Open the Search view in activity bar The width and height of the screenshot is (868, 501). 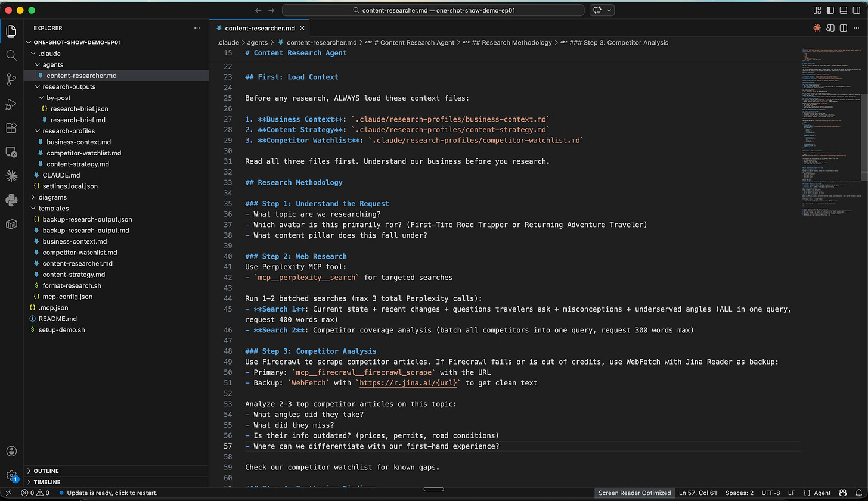click(11, 55)
